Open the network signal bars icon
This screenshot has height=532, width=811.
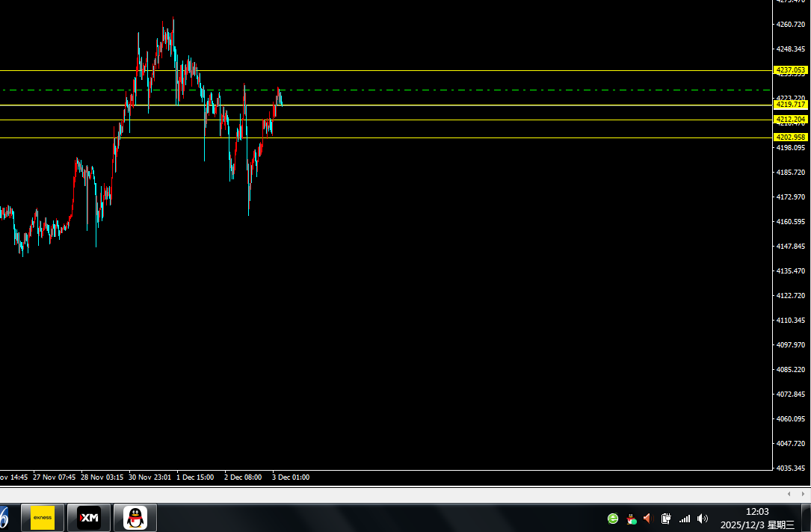coord(685,519)
